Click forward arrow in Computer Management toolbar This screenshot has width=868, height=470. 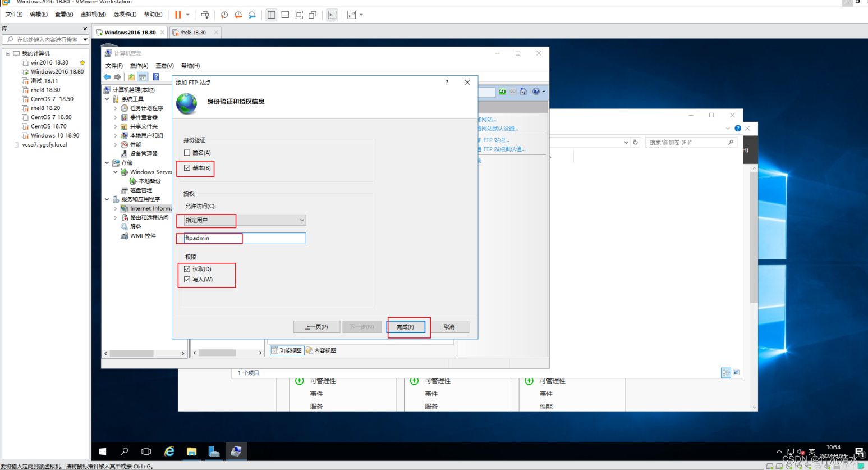(x=117, y=77)
